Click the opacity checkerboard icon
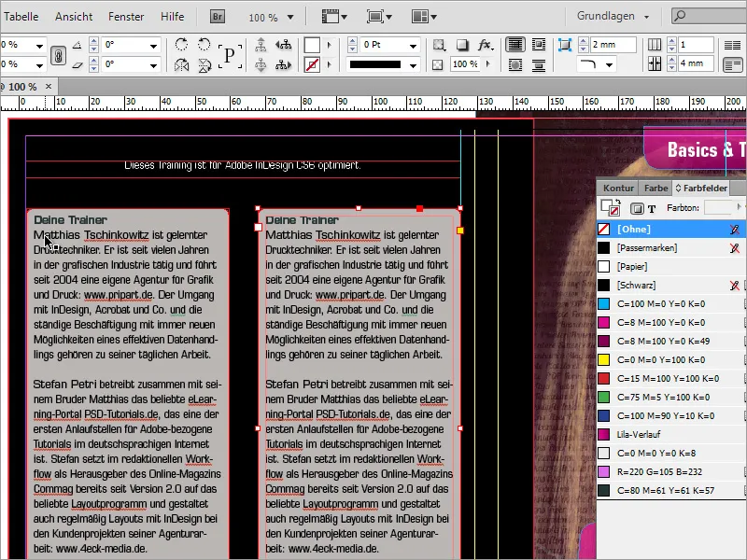The height and width of the screenshot is (560, 747). coord(437,64)
